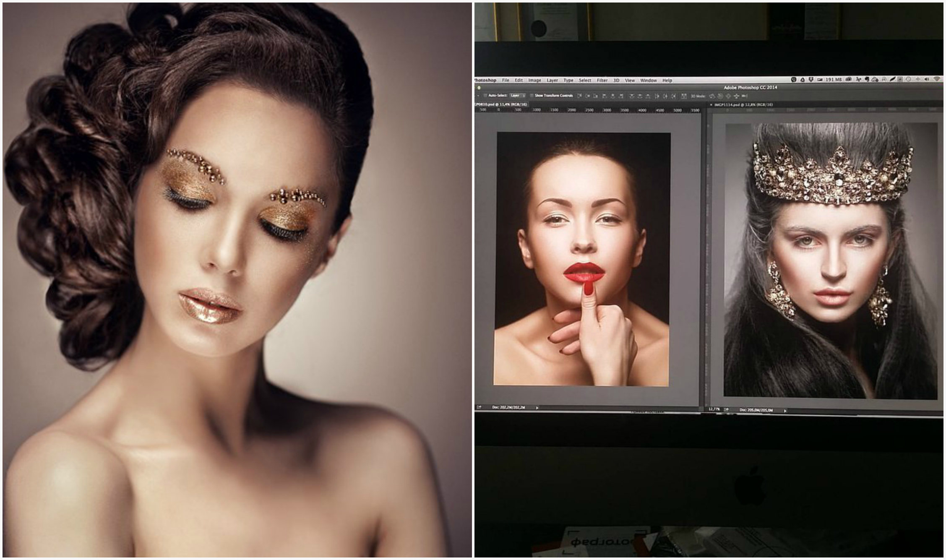Click the Auto-Align Layers icon in options bar
This screenshot has width=946, height=560.
684,96
